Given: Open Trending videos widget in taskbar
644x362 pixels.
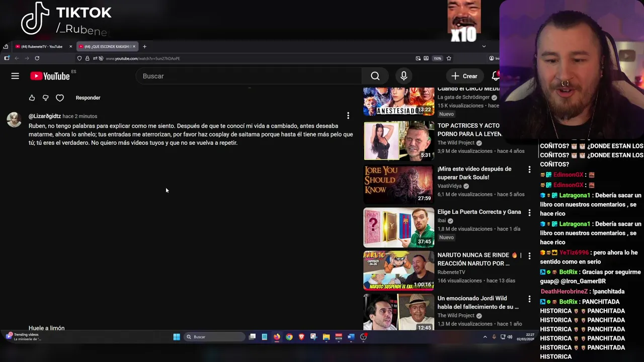Looking at the screenshot, I should (24, 337).
